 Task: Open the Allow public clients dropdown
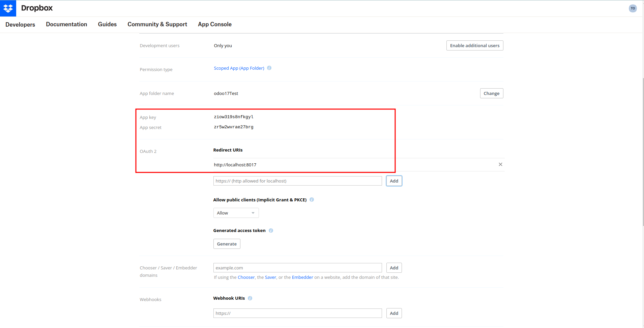(x=236, y=213)
